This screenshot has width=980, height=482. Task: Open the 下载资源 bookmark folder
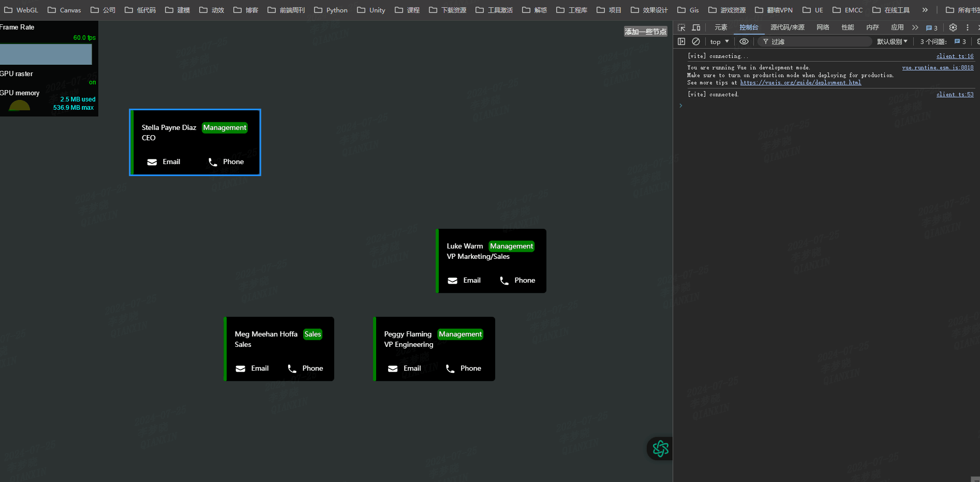[448, 10]
